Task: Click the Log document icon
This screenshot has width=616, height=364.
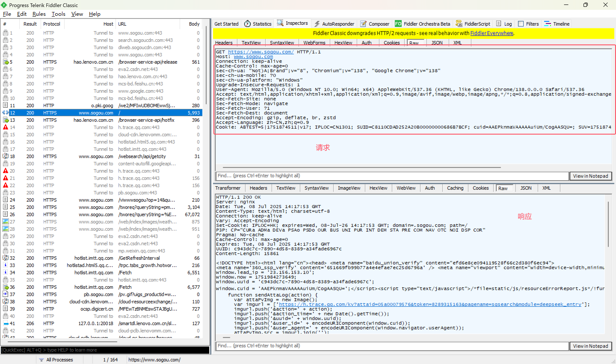Action: (498, 24)
